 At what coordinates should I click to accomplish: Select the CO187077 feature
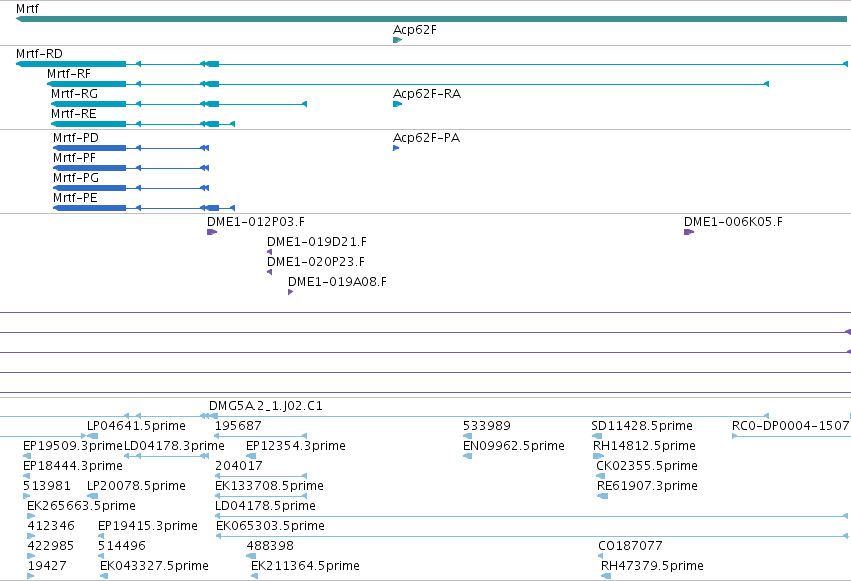point(630,546)
